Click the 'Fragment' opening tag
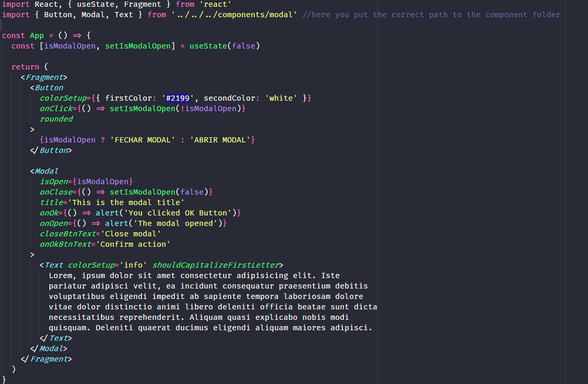 [44, 77]
